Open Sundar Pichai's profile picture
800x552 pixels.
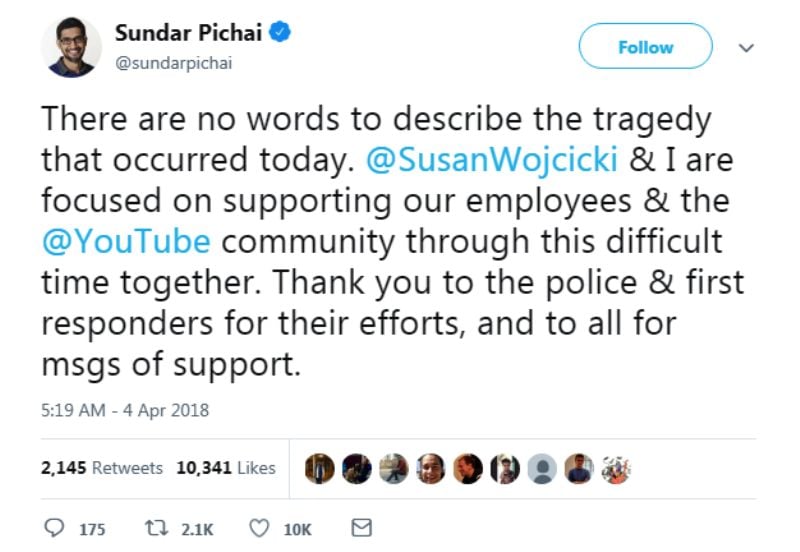[71, 47]
